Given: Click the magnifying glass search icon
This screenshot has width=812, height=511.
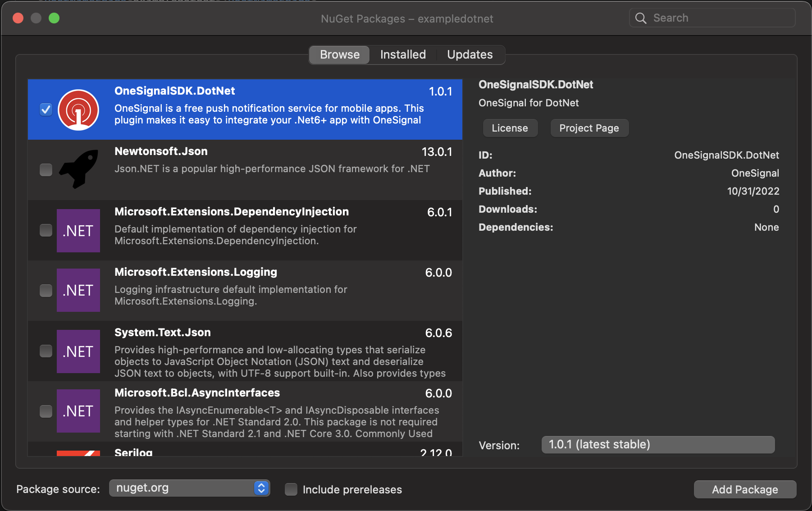Looking at the screenshot, I should (641, 18).
